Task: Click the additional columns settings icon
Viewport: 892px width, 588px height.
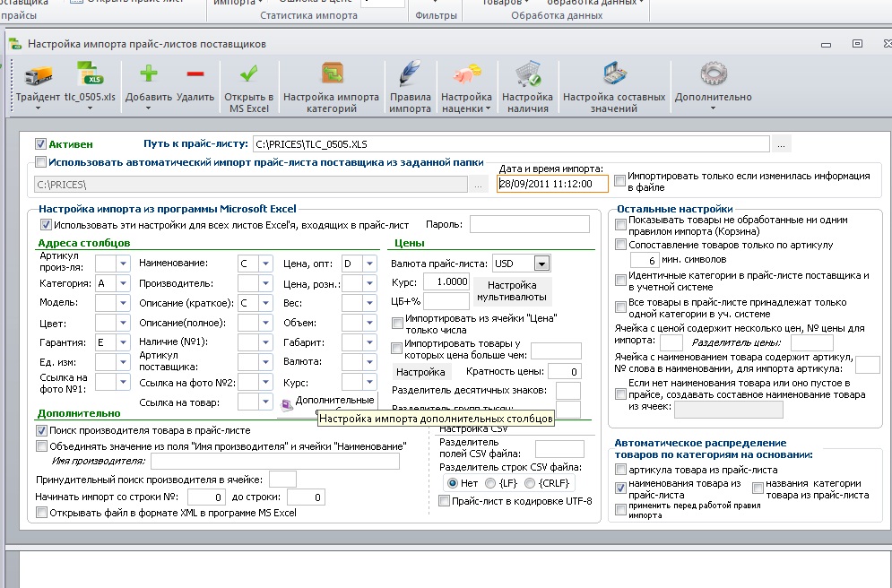Action: (287, 403)
